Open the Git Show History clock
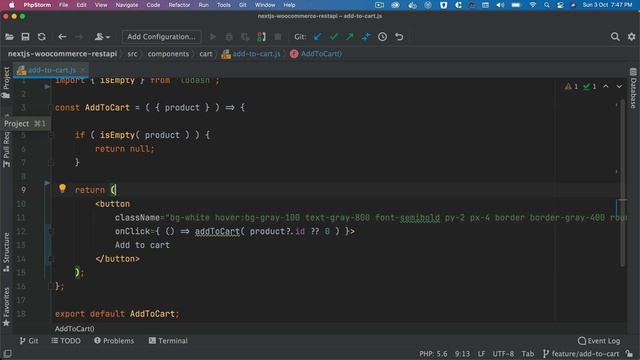 tap(382, 37)
